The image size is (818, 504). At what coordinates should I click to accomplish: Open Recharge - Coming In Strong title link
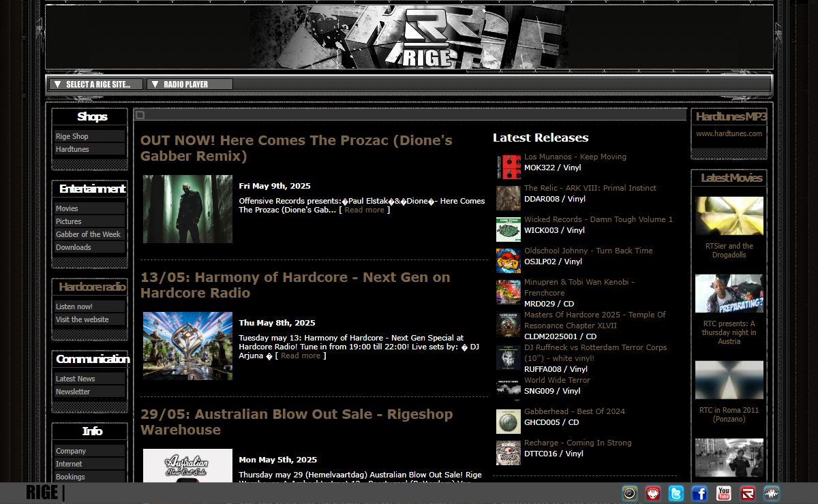coord(578,443)
